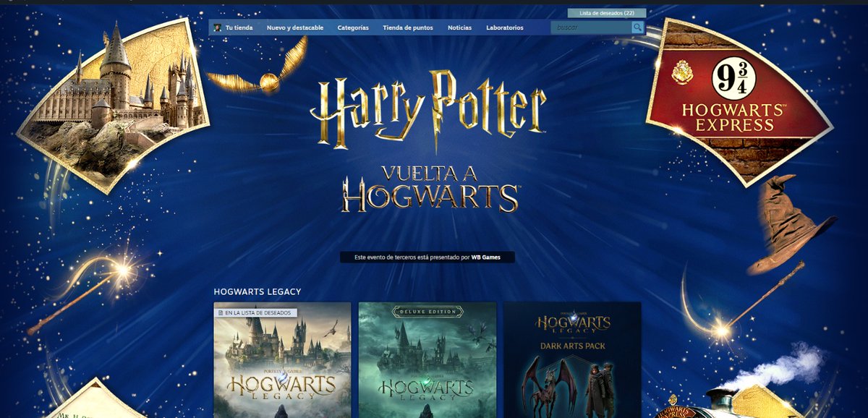Click the buscar search field
The width and height of the screenshot is (868, 418).
591,27
